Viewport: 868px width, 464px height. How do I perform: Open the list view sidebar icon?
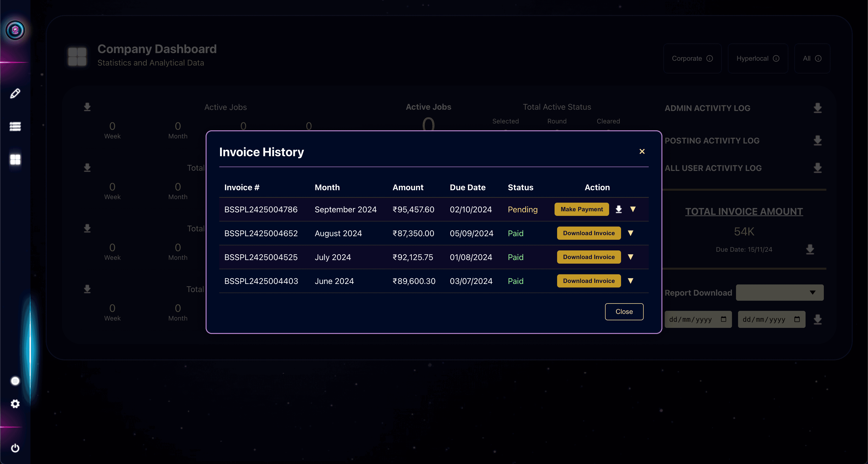coord(15,126)
